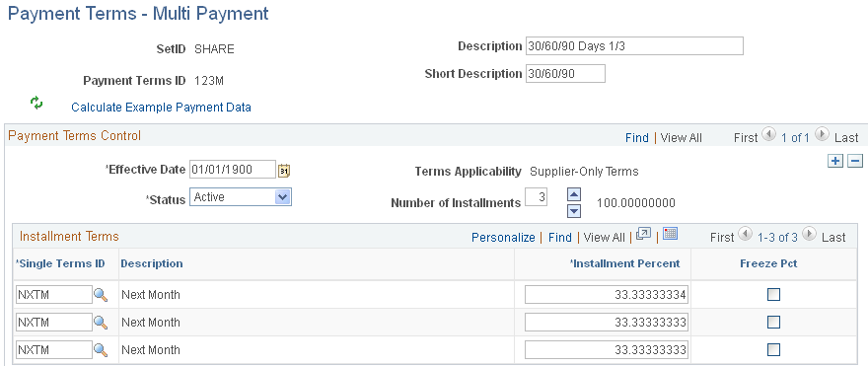
Task: Look up Single Terms ID in third installment row
Action: pyautogui.click(x=101, y=350)
